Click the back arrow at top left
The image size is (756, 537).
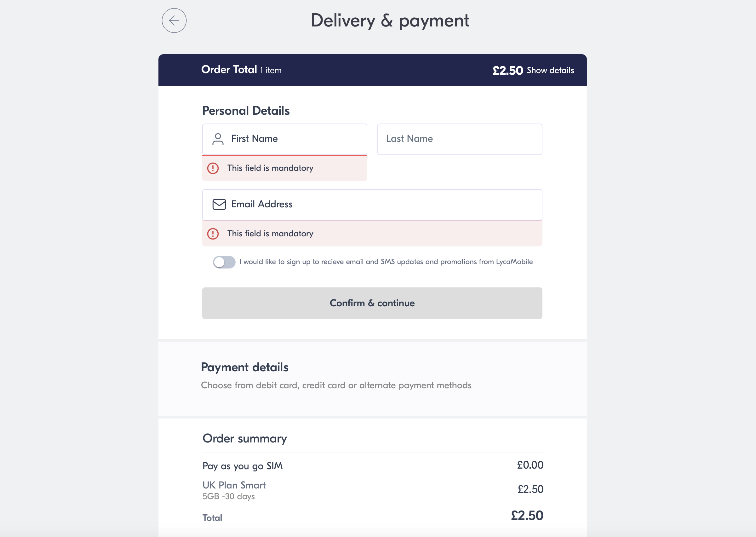pyautogui.click(x=174, y=20)
